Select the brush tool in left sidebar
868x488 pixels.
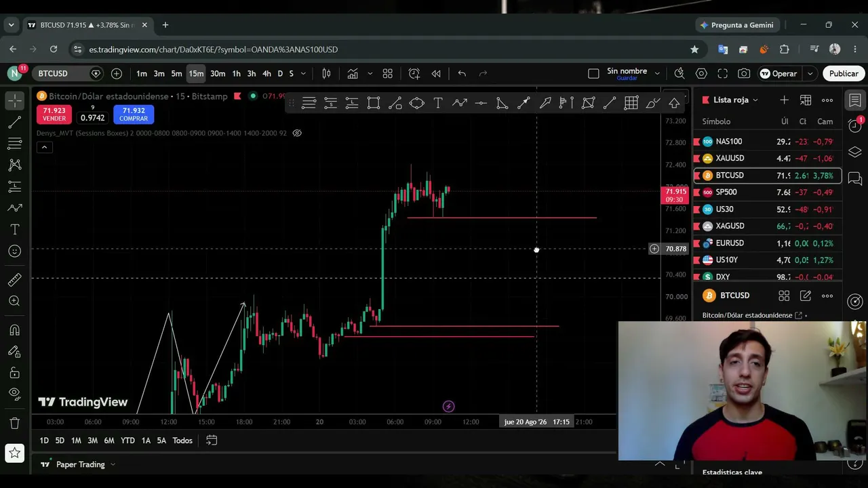click(15, 208)
